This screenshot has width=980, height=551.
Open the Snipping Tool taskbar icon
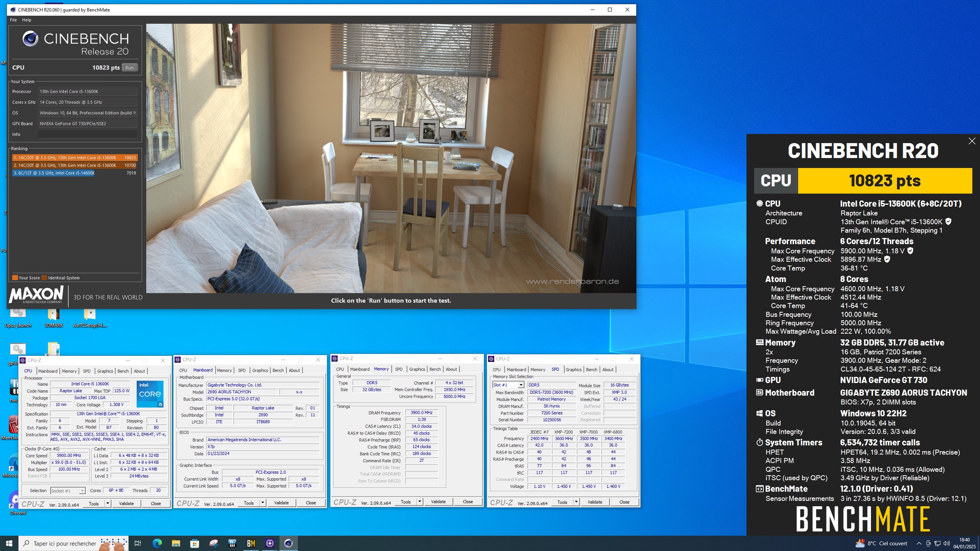pos(213,543)
